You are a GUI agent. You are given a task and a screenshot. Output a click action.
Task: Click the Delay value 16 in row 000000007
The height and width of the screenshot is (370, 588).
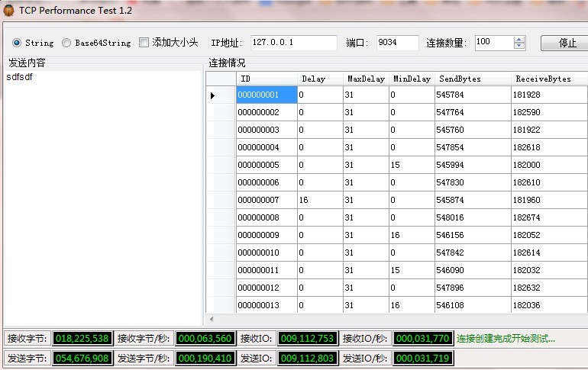point(320,200)
